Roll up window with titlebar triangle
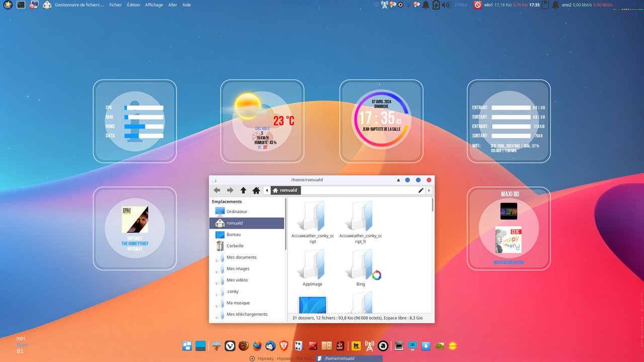This screenshot has width=644, height=362. click(398, 180)
